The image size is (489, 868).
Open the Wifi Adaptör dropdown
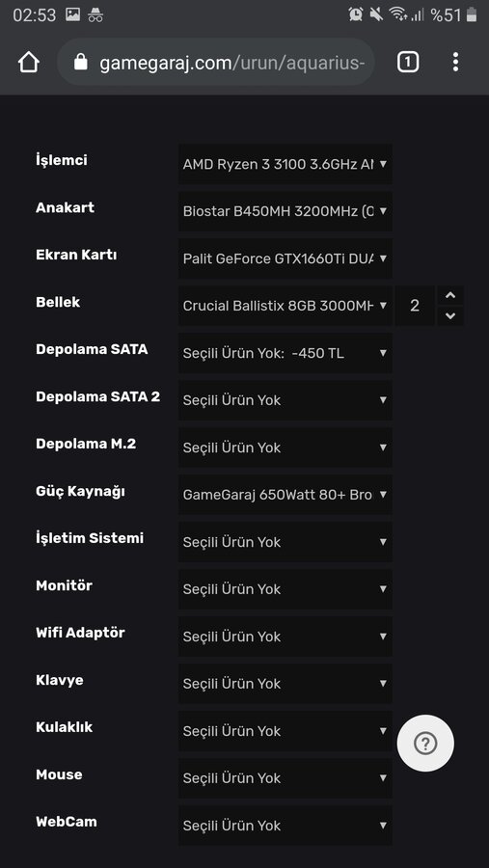click(x=285, y=637)
